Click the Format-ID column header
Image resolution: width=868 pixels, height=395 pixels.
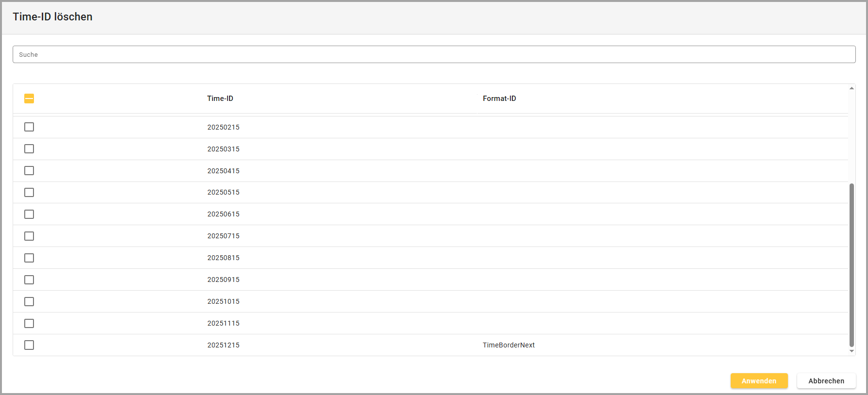(499, 99)
